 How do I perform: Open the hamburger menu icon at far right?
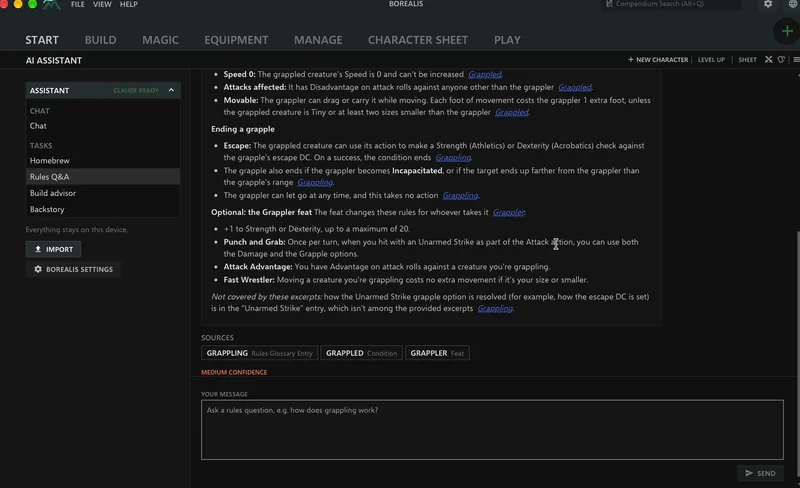click(796, 60)
